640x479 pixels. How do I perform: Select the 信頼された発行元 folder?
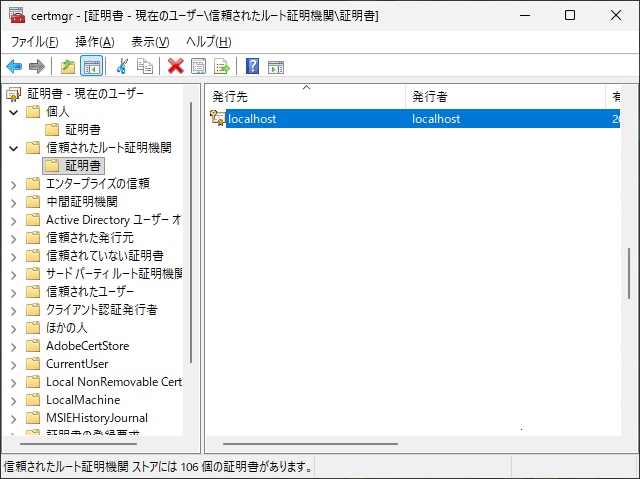click(x=89, y=238)
